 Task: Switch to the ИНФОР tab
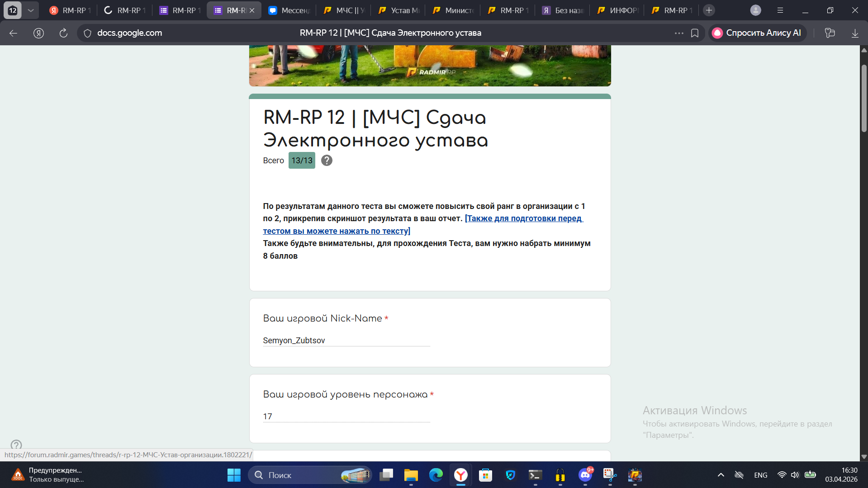click(618, 10)
